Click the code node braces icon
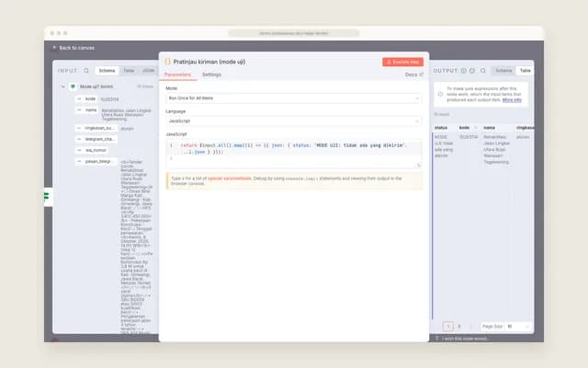Screen dimensions: 588x368 (x=167, y=62)
